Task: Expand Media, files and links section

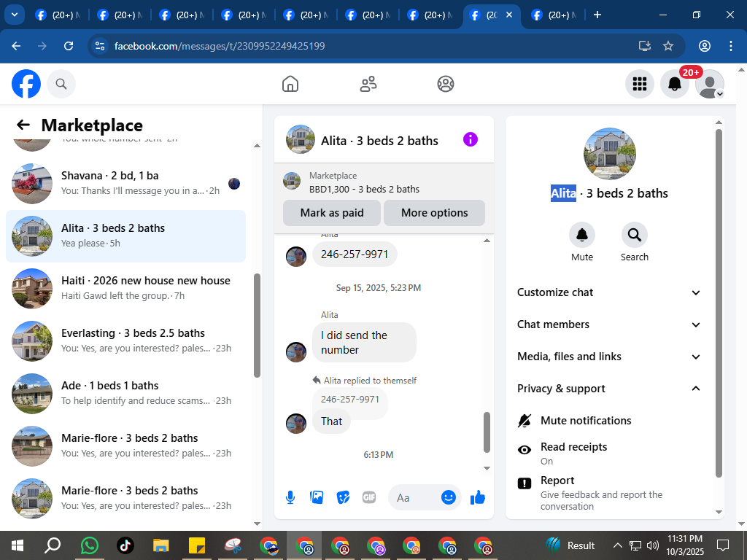Action: pos(609,357)
